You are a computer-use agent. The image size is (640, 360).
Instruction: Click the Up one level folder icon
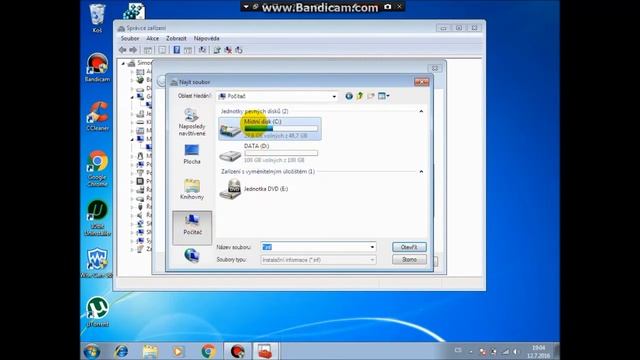coord(360,96)
